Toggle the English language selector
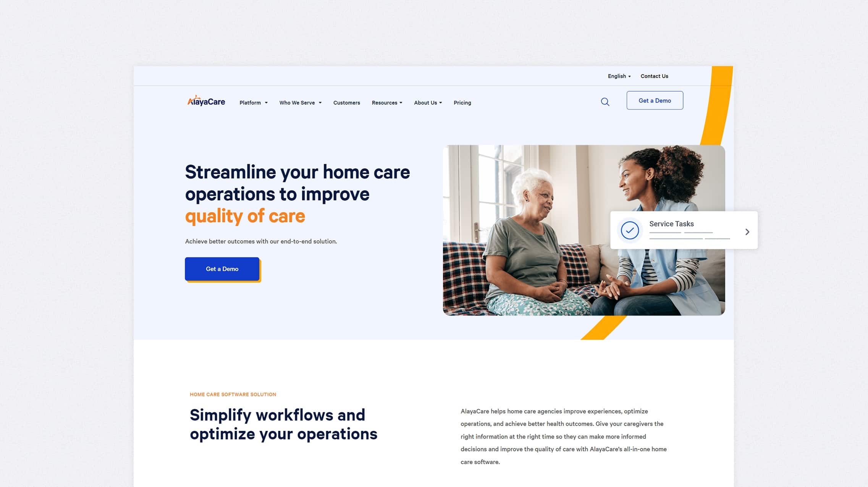The image size is (868, 487). pyautogui.click(x=619, y=76)
